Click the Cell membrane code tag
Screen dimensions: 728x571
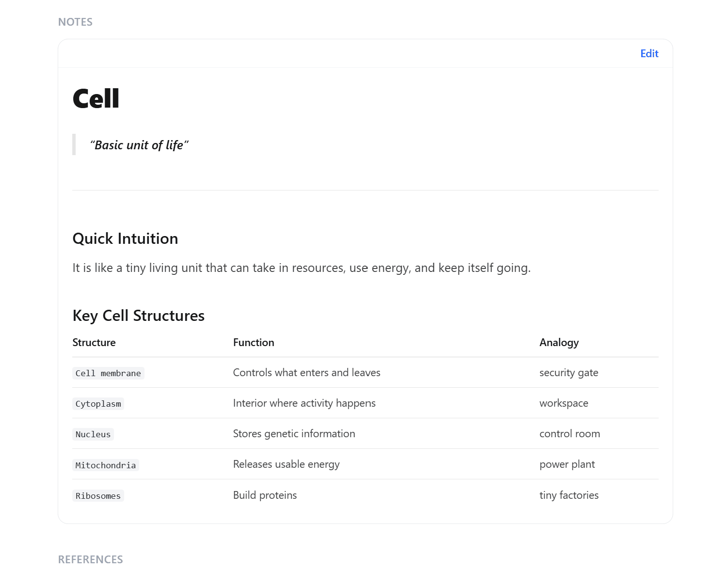point(108,373)
